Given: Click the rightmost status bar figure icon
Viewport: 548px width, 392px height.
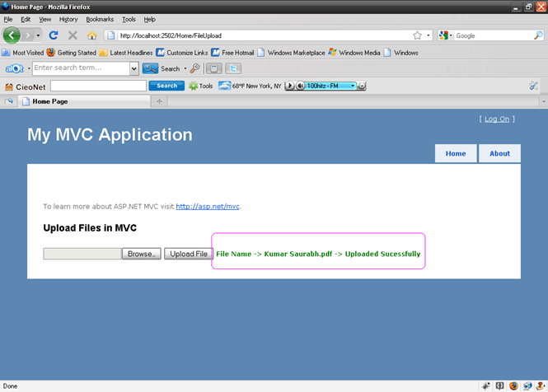Looking at the screenshot, I should pyautogui.click(x=541, y=385).
